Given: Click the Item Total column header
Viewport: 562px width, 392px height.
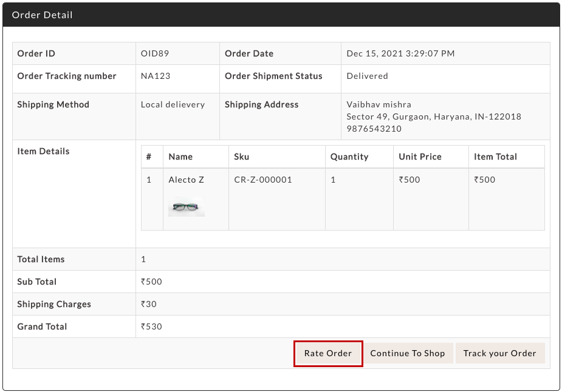Looking at the screenshot, I should [495, 157].
